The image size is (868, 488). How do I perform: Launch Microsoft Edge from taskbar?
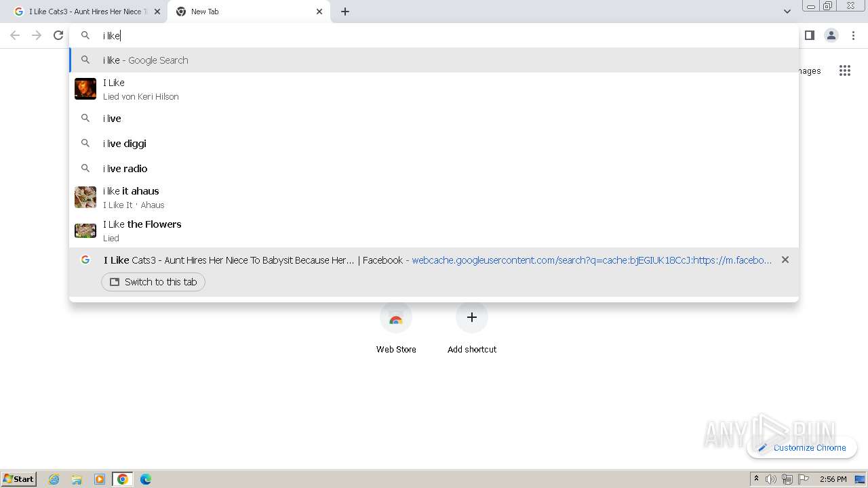pos(146,479)
